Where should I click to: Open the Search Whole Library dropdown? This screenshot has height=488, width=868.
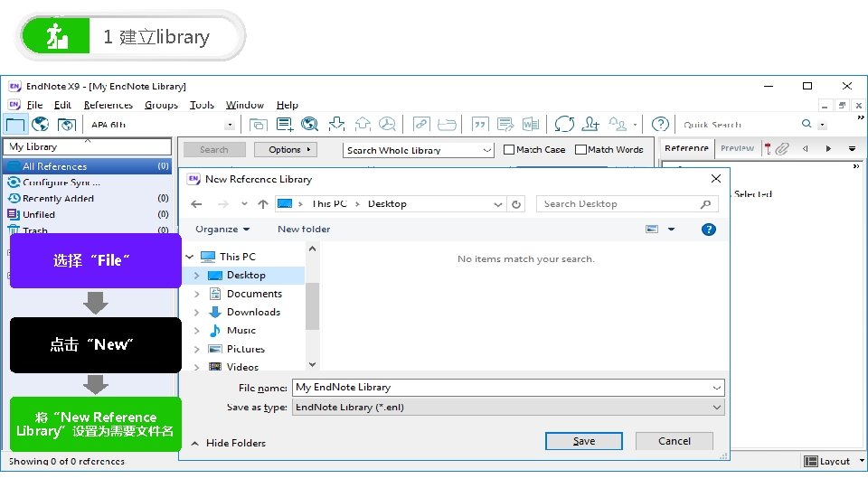coord(486,150)
